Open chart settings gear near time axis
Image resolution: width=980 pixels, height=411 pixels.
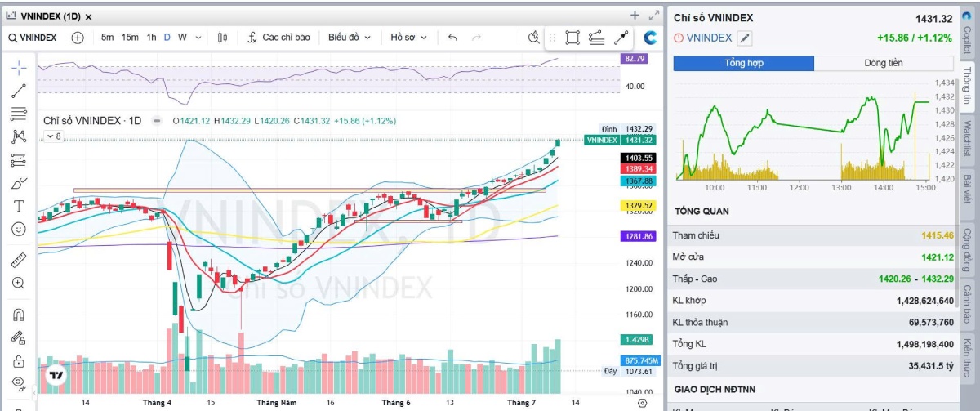[x=643, y=403]
